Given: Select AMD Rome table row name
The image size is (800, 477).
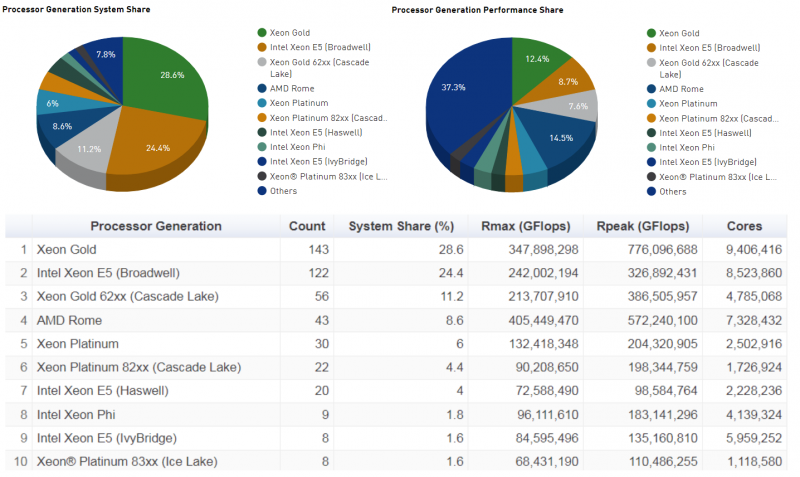Looking at the screenshot, I should pos(69,320).
